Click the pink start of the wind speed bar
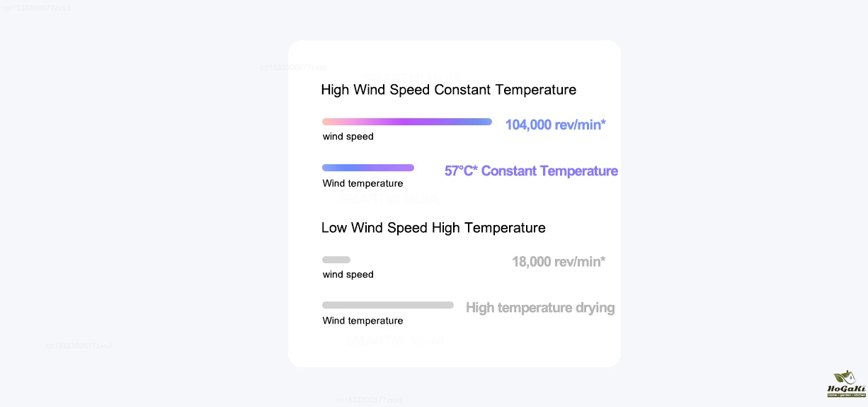Viewport: 868px width, 407px height. [328, 122]
